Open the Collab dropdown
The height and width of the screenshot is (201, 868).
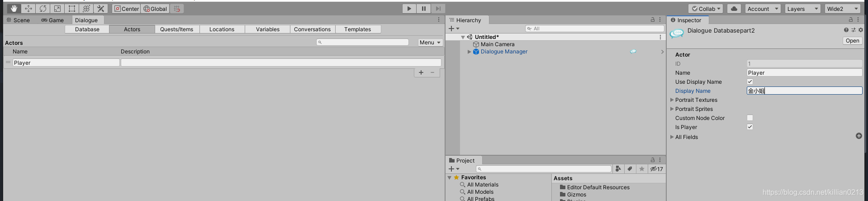707,9
